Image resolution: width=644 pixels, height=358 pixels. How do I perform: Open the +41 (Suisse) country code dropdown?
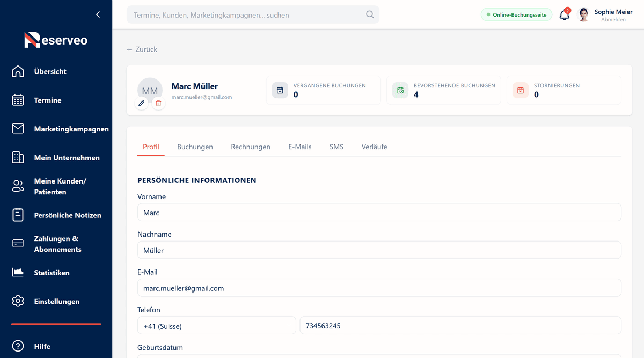coord(217,325)
